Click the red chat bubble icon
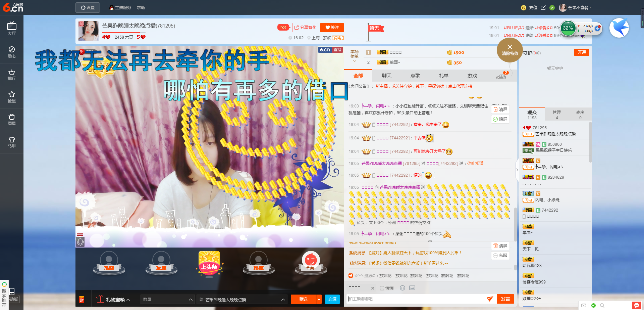Viewport: 644px width, 310px height. pos(636,305)
